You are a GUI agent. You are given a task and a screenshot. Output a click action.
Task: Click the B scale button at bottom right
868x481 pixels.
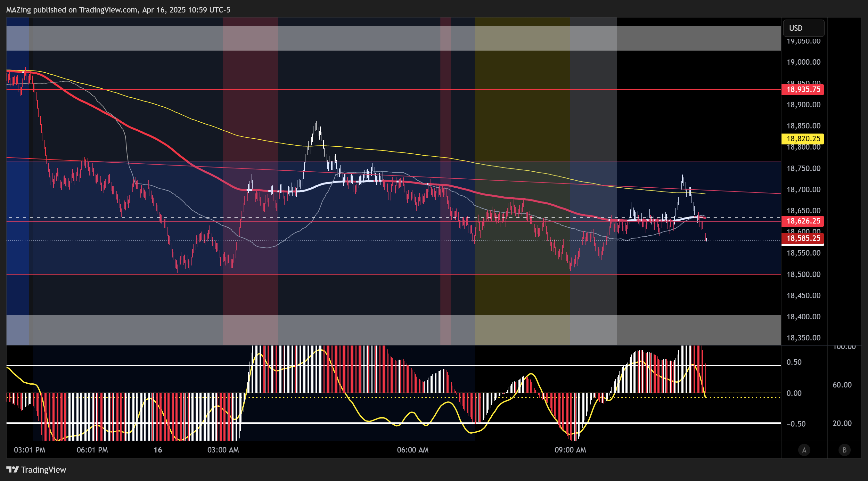tap(844, 450)
